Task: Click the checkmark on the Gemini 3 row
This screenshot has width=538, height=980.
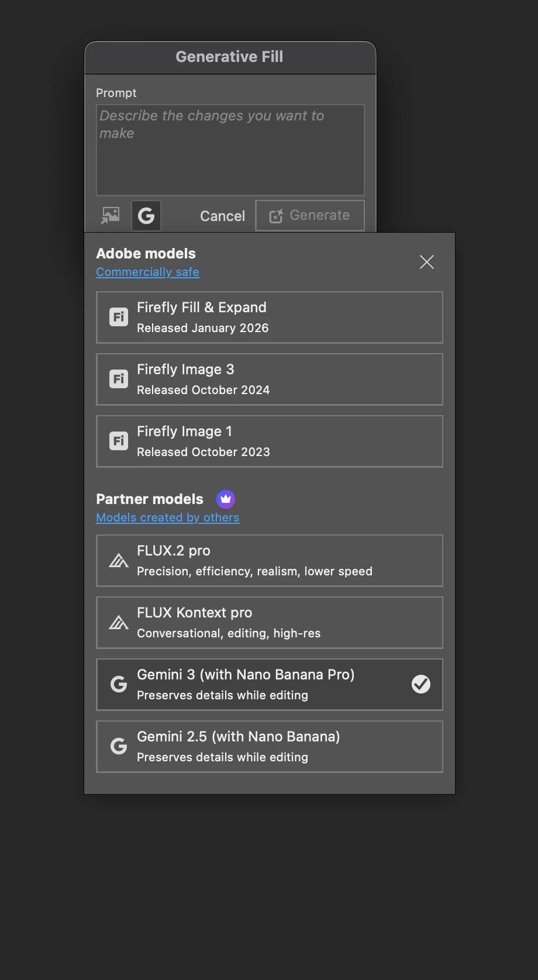Action: 421,684
